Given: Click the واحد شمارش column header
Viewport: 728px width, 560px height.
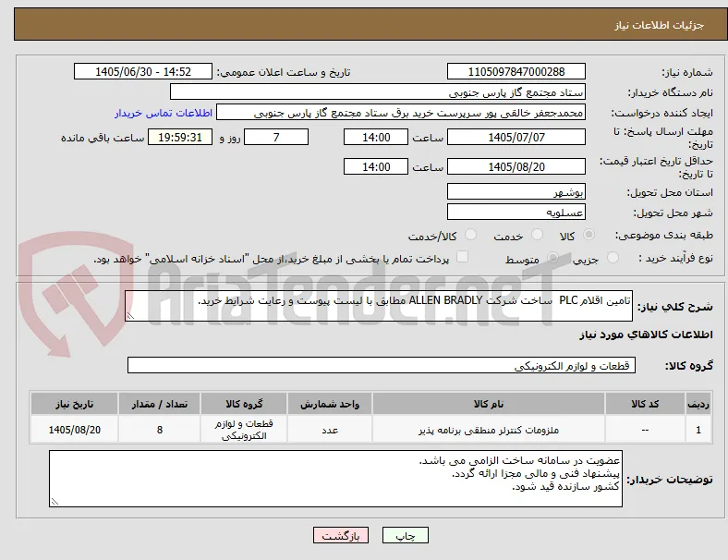Looking at the screenshot, I should click(330, 404).
